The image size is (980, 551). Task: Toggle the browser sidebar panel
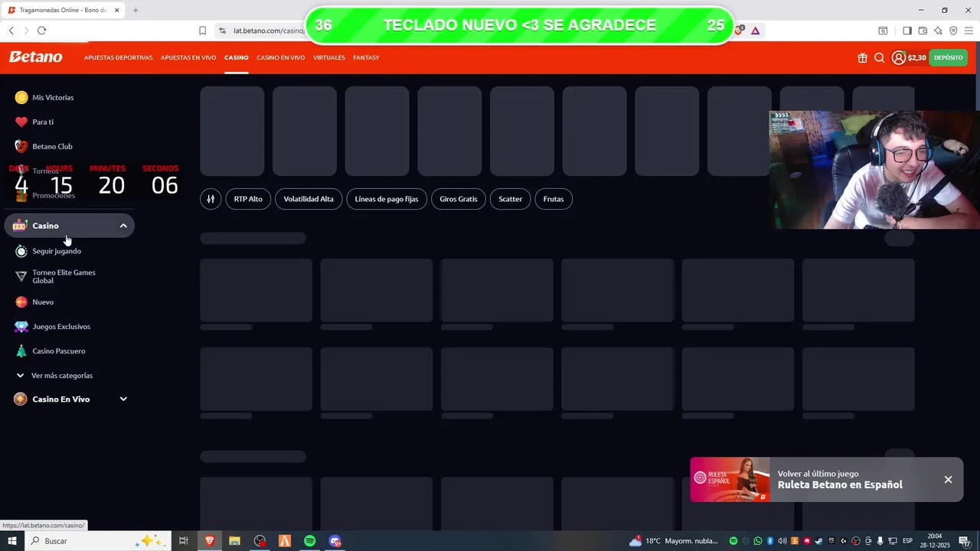(x=906, y=31)
